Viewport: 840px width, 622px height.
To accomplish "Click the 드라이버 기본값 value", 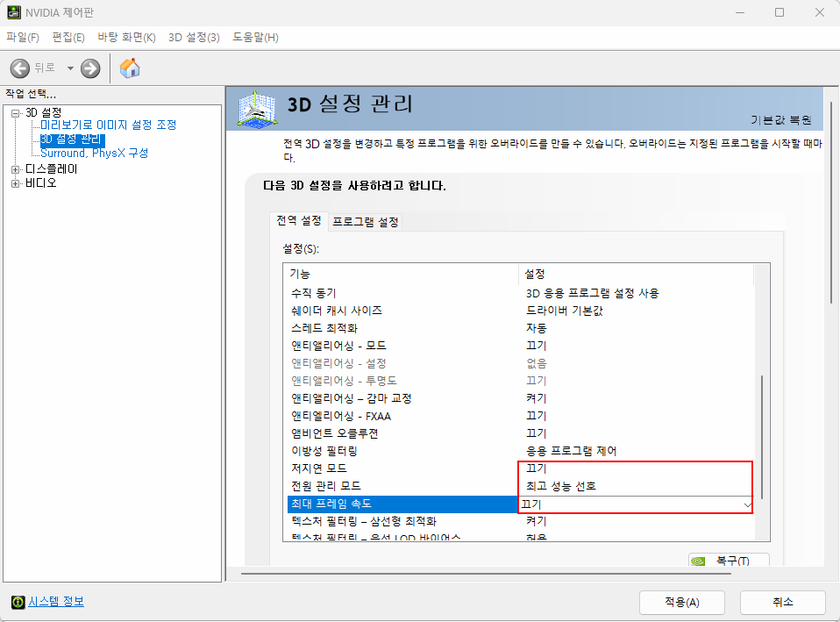I will [564, 311].
